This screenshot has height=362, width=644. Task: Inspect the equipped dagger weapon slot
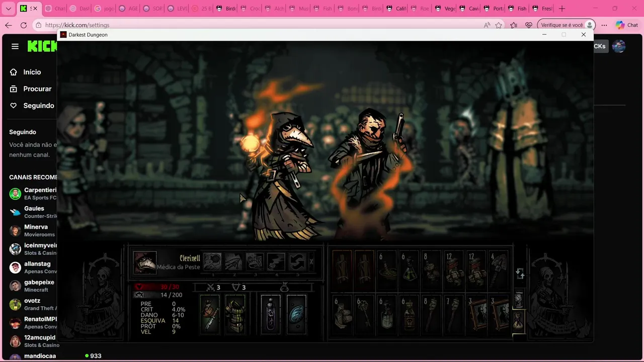[x=210, y=314]
